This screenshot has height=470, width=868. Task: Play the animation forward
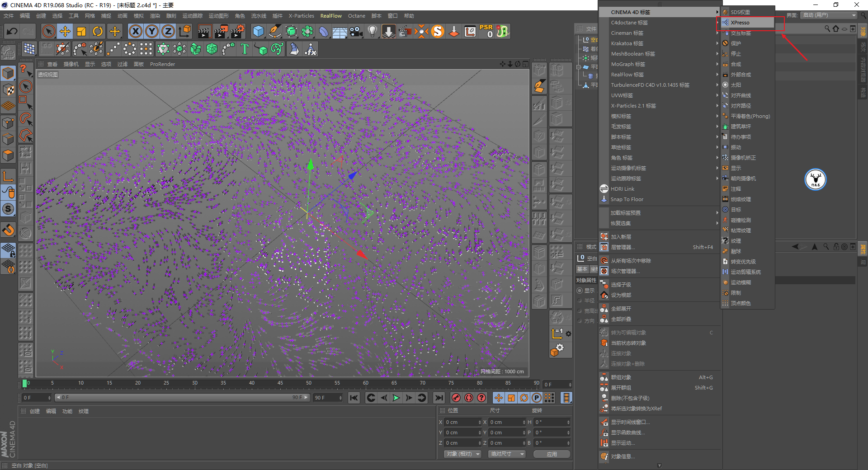(396, 398)
